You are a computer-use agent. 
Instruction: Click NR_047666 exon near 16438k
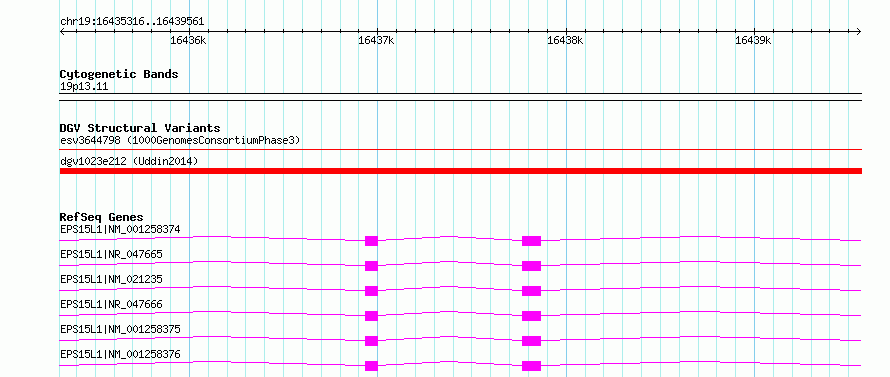coord(531,316)
